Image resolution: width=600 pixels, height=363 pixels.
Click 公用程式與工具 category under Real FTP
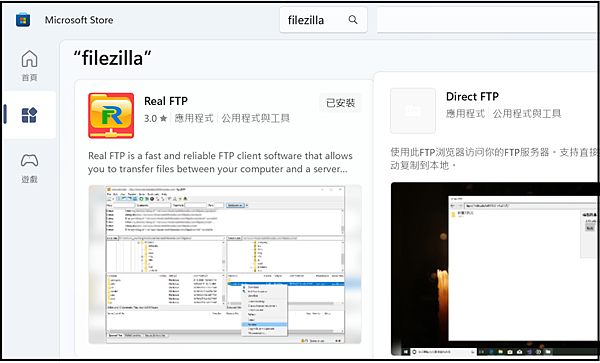(255, 119)
